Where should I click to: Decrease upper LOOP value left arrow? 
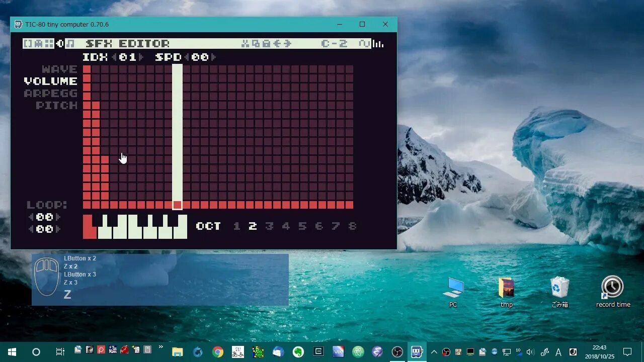pyautogui.click(x=31, y=217)
